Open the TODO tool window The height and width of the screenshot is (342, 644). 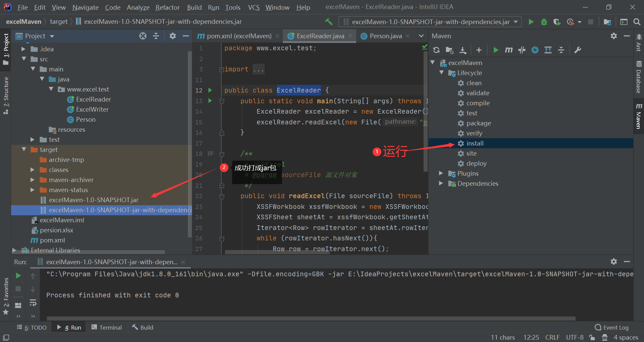coord(32,328)
